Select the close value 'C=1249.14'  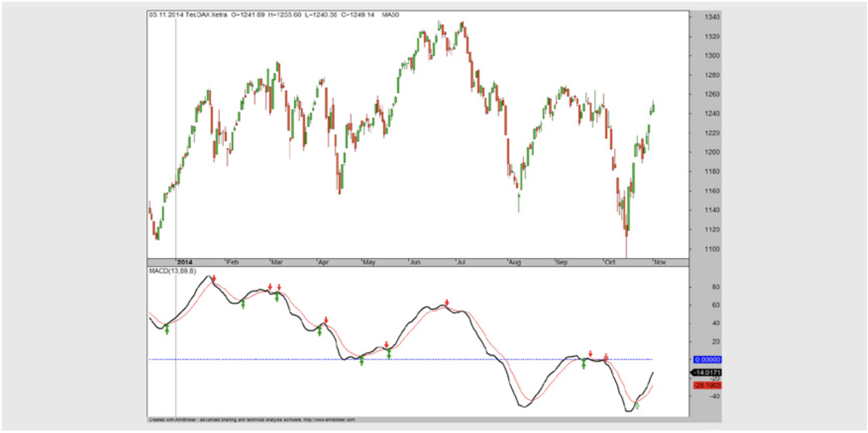click(358, 15)
